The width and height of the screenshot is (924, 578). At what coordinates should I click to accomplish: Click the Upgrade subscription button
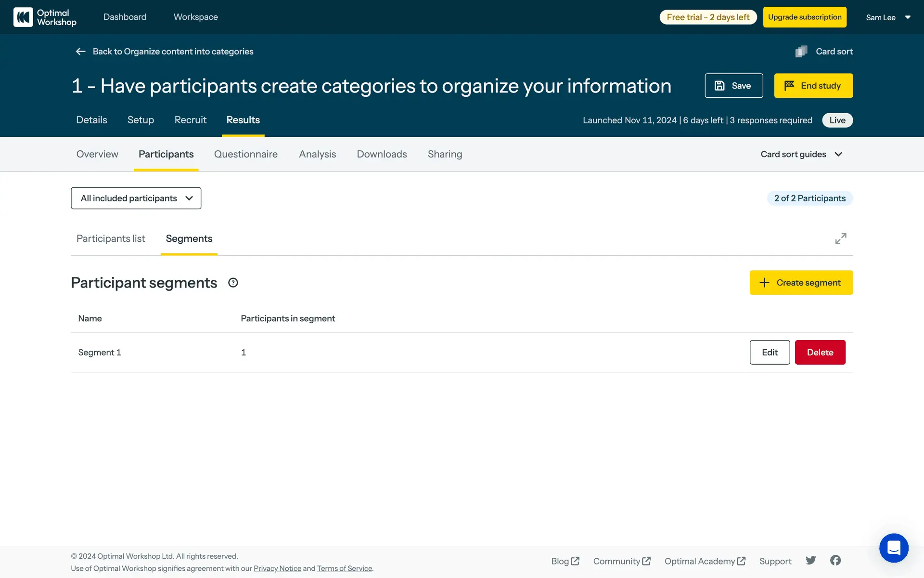[804, 17]
